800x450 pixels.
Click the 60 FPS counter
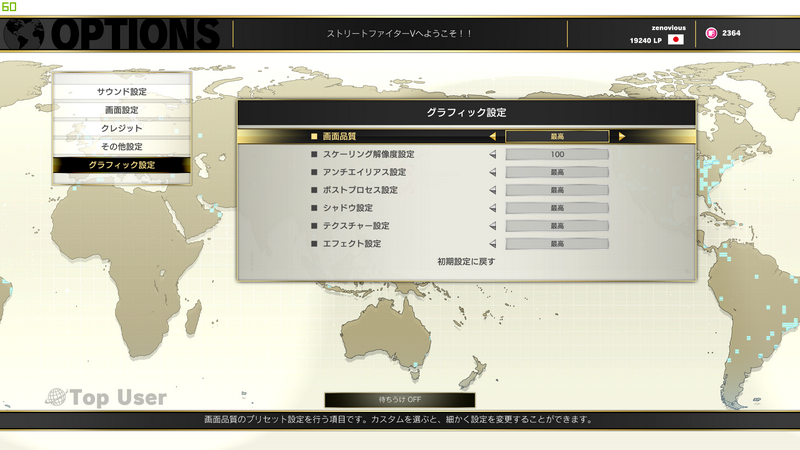pyautogui.click(x=9, y=7)
